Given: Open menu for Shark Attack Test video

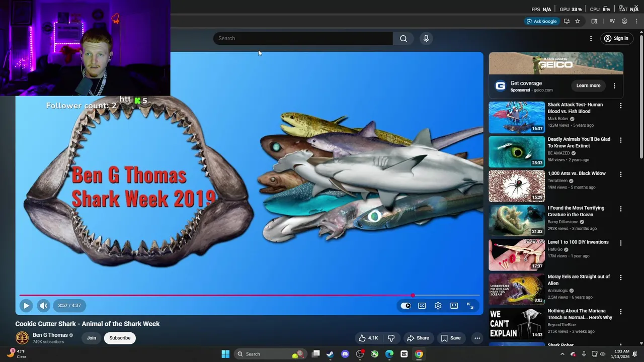Looking at the screenshot, I should [620, 106].
